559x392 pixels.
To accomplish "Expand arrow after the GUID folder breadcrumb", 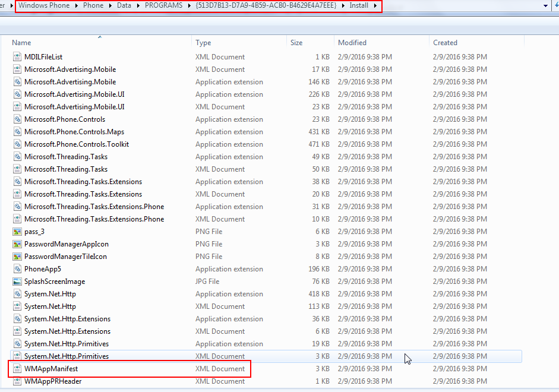I will pos(343,5).
